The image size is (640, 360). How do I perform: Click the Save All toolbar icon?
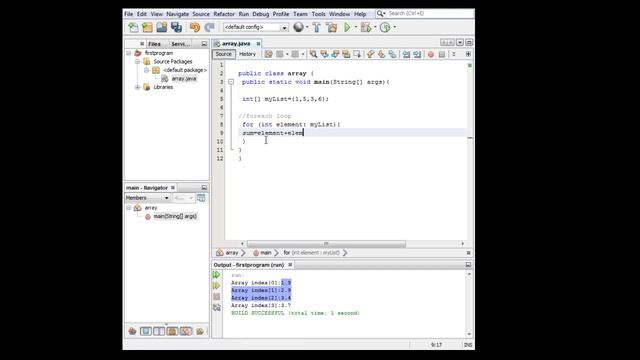click(176, 27)
